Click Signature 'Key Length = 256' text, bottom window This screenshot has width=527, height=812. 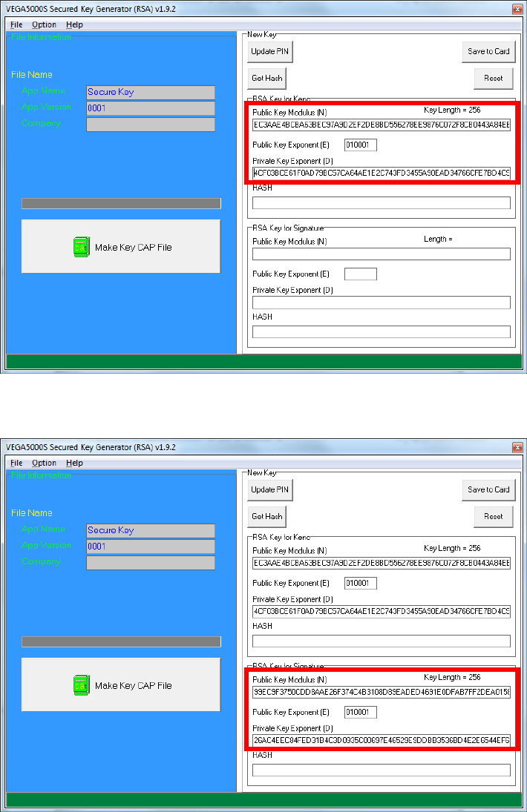(452, 677)
